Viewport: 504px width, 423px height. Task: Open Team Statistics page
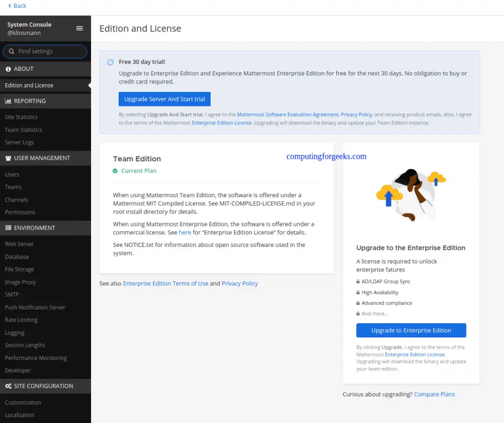tap(24, 130)
